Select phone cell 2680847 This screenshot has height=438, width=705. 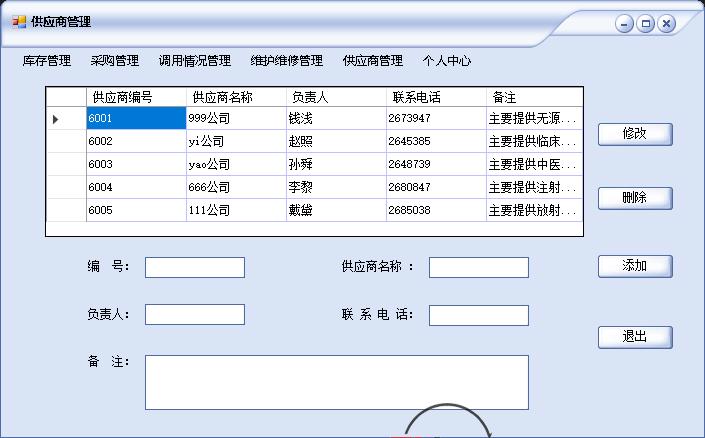tap(436, 187)
